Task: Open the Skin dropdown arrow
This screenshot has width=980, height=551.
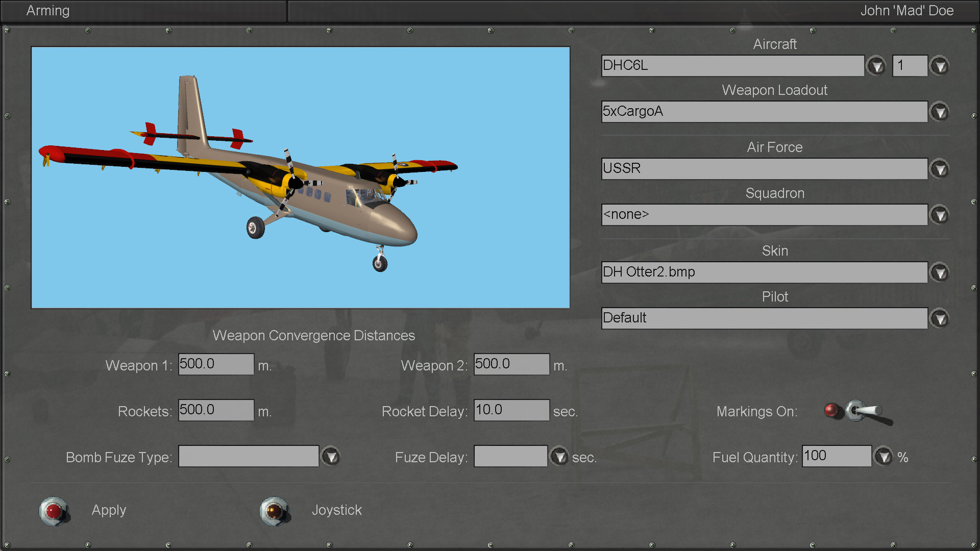Action: pyautogui.click(x=940, y=273)
